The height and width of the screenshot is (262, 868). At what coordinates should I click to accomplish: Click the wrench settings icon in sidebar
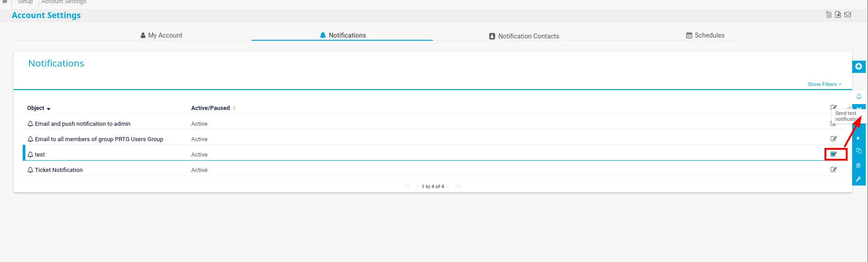858,179
